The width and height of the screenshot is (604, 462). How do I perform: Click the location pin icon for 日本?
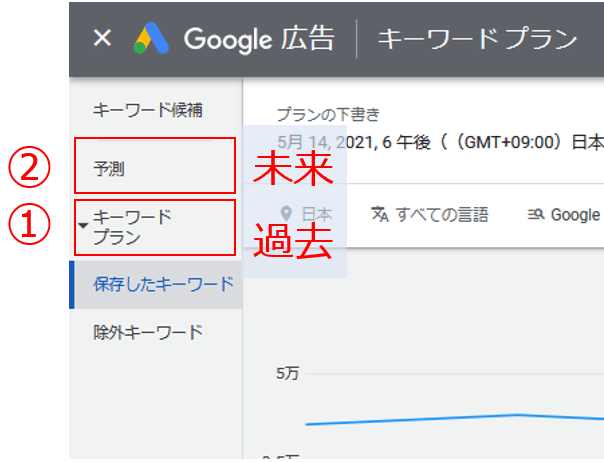coord(286,213)
